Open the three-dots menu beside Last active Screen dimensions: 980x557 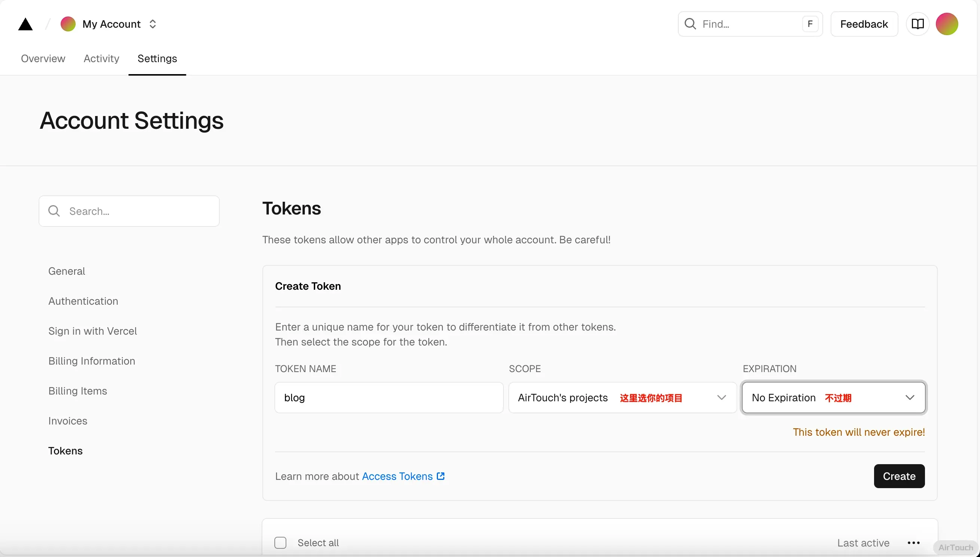coord(913,543)
